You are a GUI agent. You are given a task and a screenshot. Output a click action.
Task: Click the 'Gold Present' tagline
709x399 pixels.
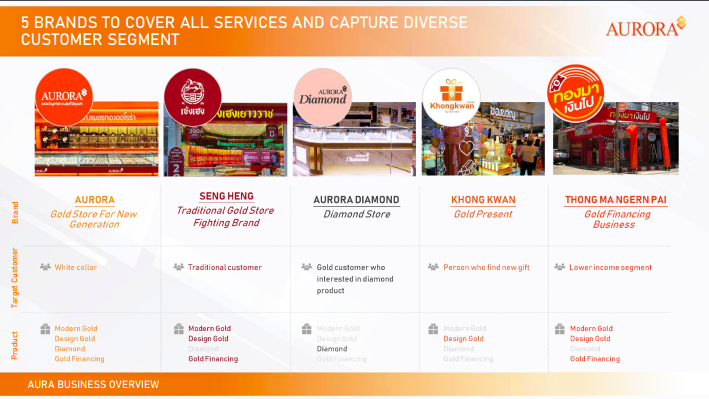[483, 214]
